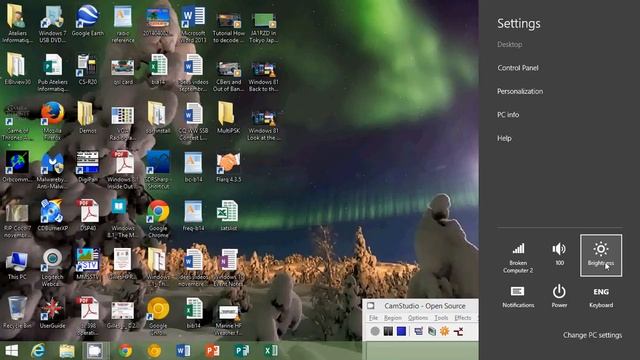
Task: Click the active CamStudio taskbar button
Action: pyautogui.click(x=96, y=351)
